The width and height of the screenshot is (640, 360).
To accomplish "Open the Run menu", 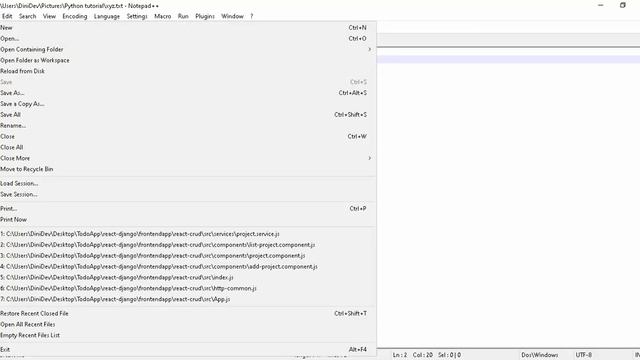I will tap(183, 16).
